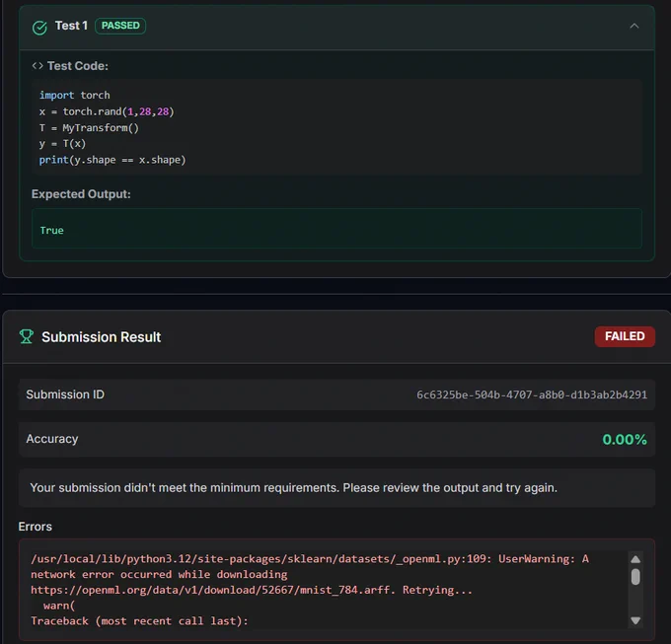
Task: Click the sklearn _openml.py:109 UserWarning line
Action: (x=310, y=559)
